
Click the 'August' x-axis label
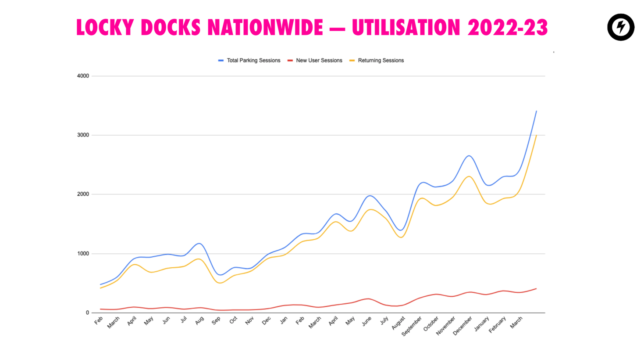coord(398,323)
